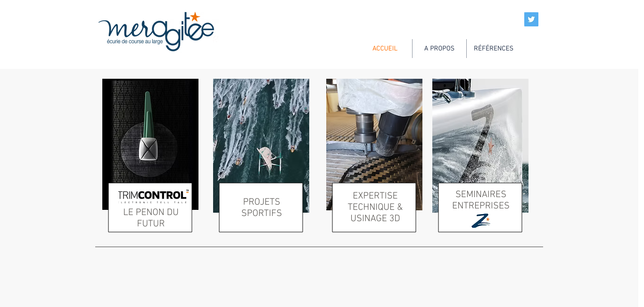Navigate to RÉFÉRENCES
The width and height of the screenshot is (644, 307).
coord(493,49)
